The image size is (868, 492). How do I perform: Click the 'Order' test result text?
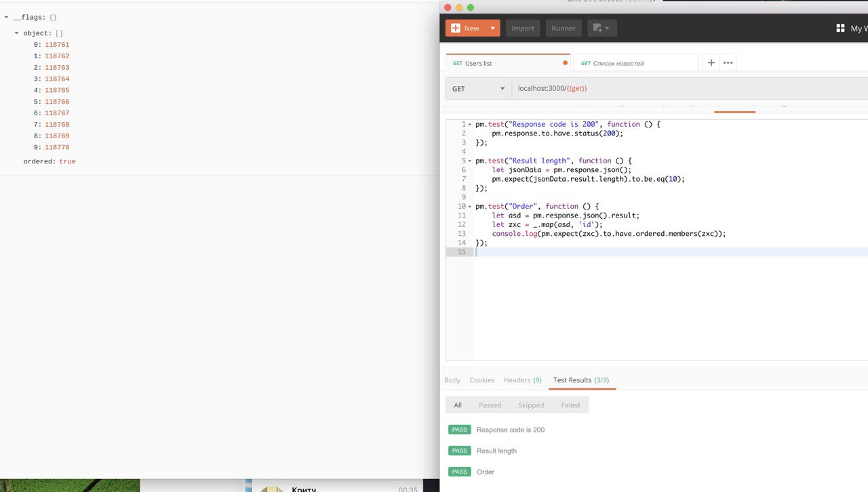coord(486,472)
